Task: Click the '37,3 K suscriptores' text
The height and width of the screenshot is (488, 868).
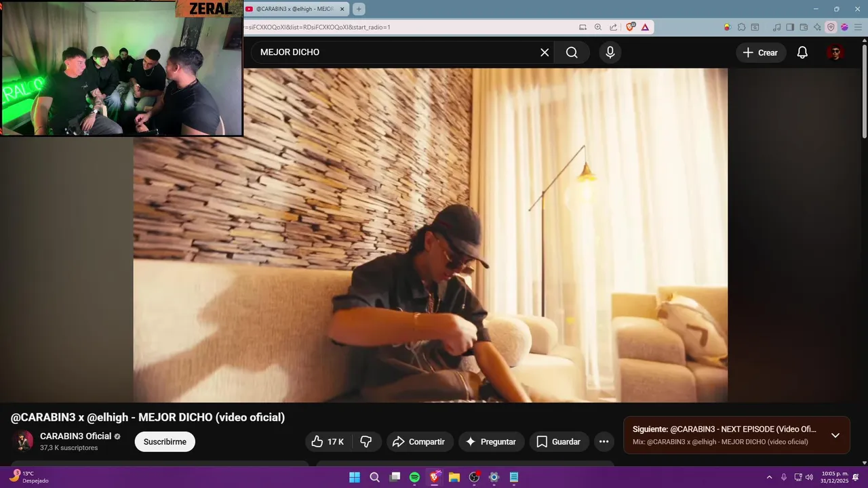Action: 69,448
